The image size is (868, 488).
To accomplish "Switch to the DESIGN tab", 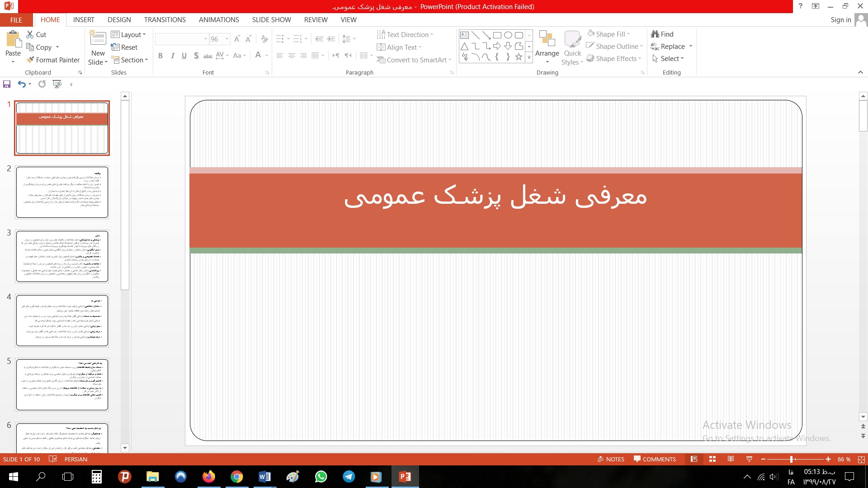I will coord(119,20).
